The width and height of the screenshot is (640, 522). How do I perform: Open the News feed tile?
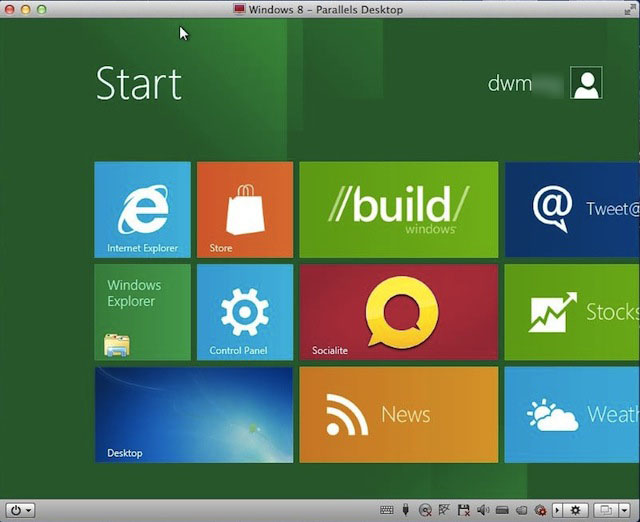398,414
